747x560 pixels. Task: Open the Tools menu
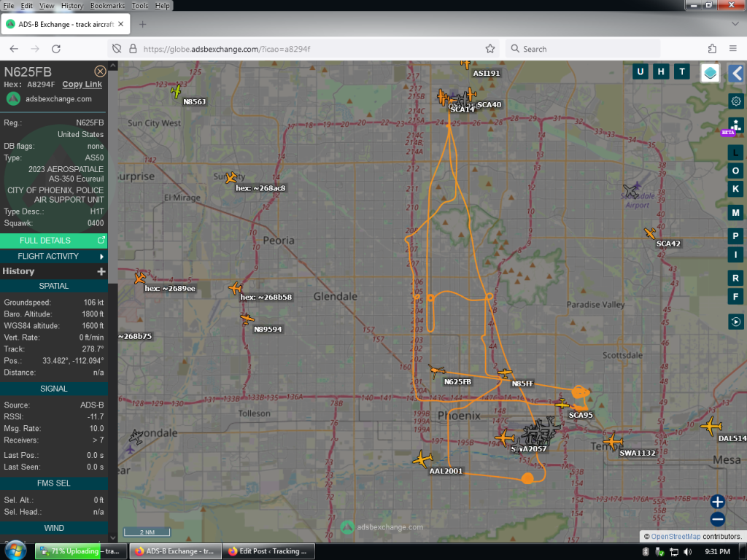[139, 6]
